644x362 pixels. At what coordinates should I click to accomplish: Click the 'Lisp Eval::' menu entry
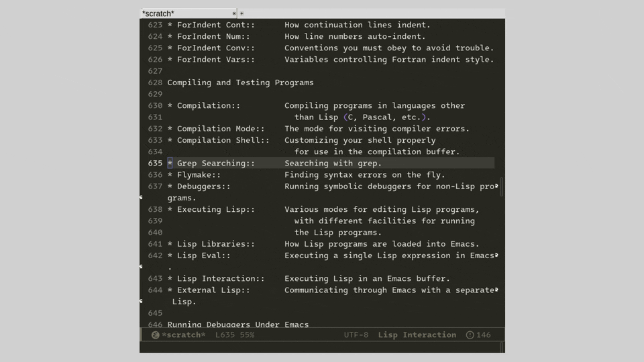click(203, 255)
